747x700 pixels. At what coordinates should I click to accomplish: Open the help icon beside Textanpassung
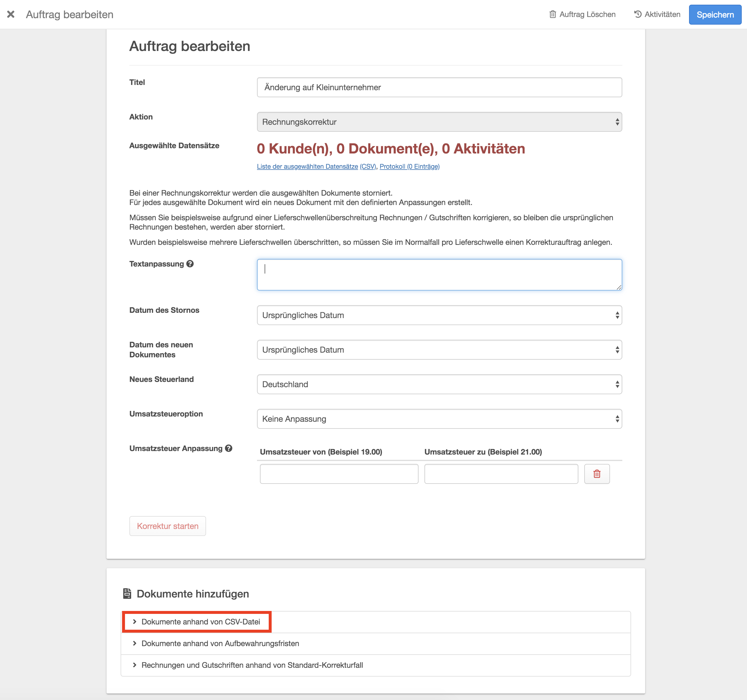(x=190, y=264)
